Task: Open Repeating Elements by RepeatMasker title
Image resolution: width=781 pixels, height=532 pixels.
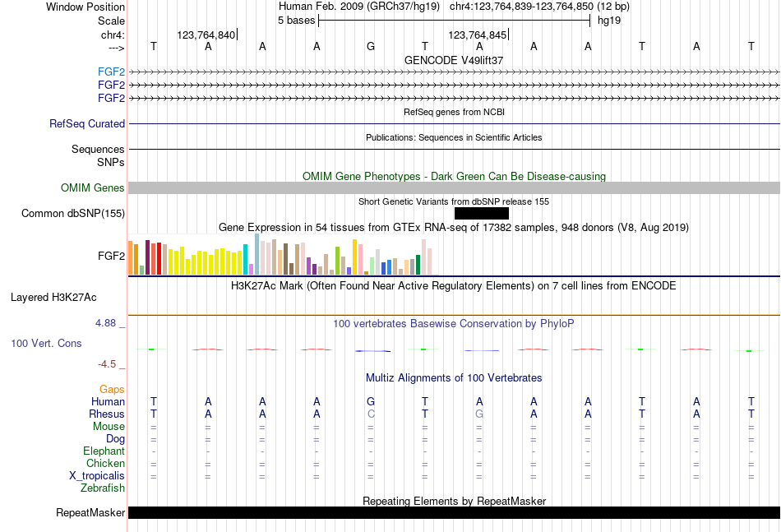Action: point(454,501)
